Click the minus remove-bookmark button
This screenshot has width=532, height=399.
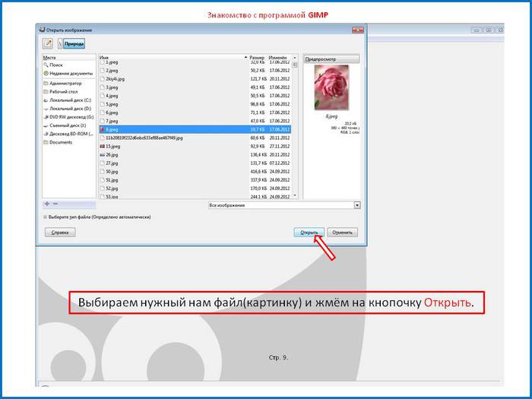(55, 204)
